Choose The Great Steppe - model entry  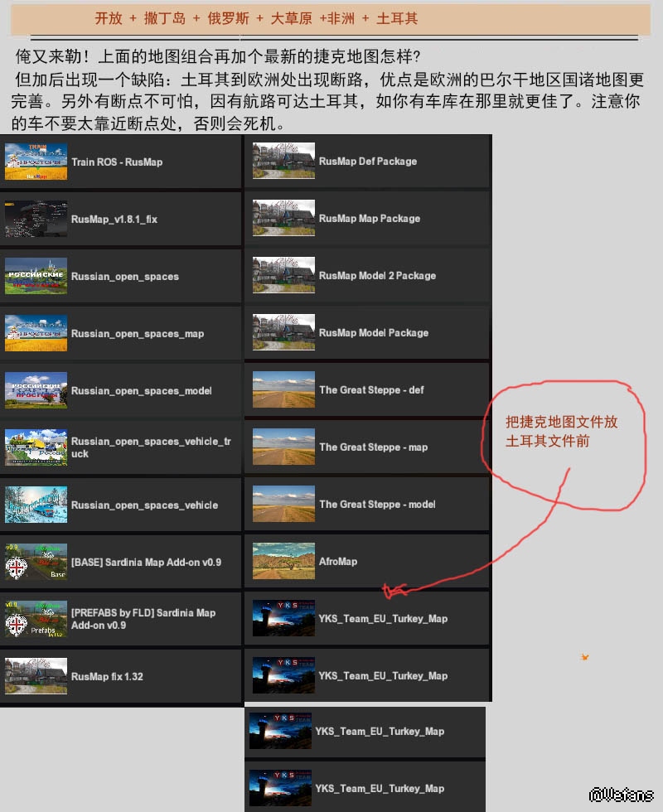377,505
